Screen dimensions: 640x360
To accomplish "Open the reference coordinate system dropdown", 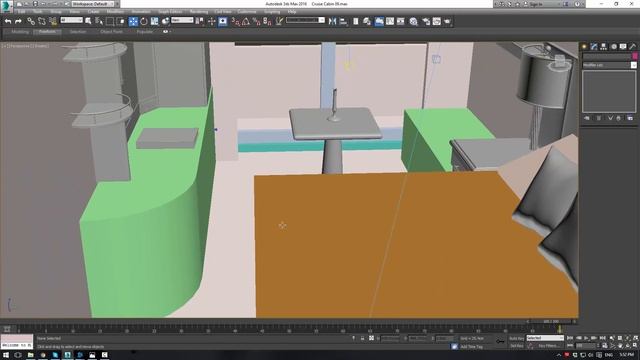I will (182, 20).
